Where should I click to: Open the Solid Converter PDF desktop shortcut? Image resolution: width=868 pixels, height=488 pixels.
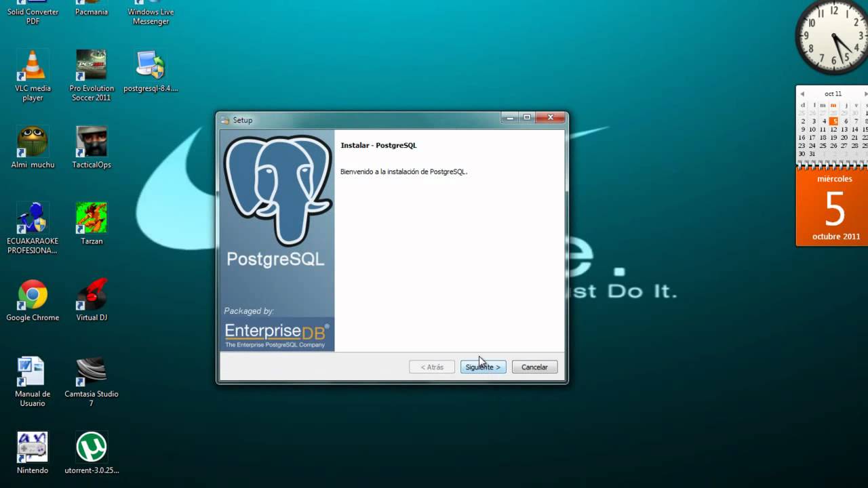coord(33,14)
